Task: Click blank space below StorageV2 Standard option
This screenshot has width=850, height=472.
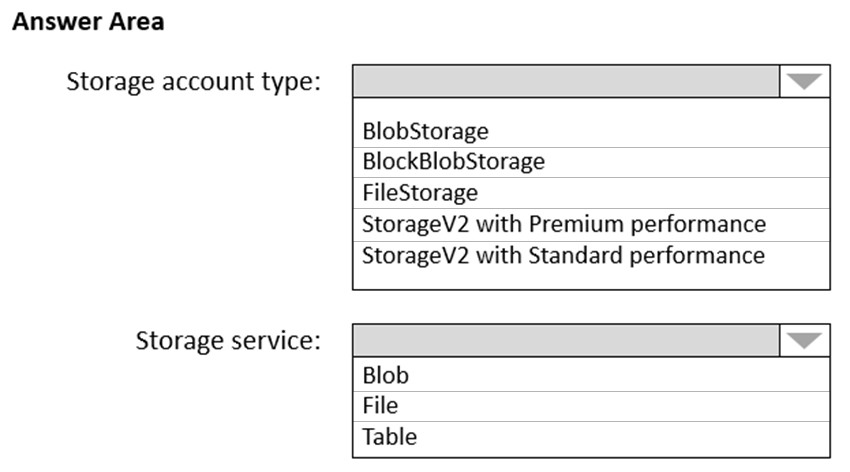Action: 591,280
